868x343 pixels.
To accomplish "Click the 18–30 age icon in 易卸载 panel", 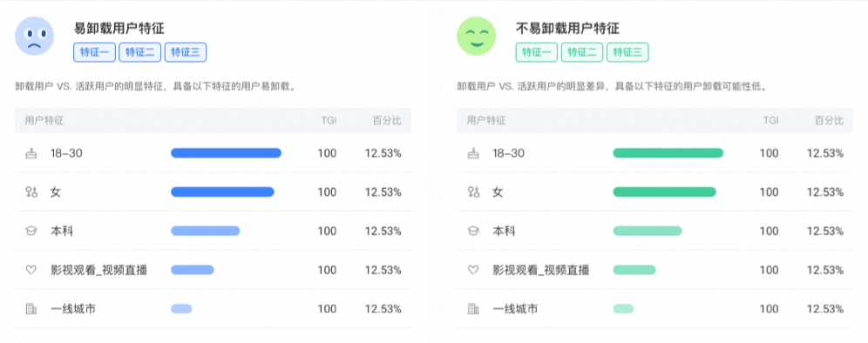I will [31, 153].
